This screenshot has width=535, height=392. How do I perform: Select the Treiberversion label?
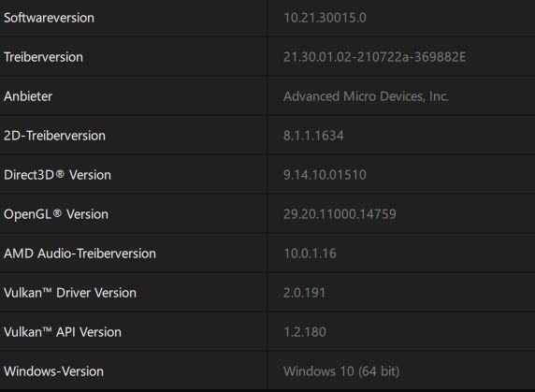[43, 57]
